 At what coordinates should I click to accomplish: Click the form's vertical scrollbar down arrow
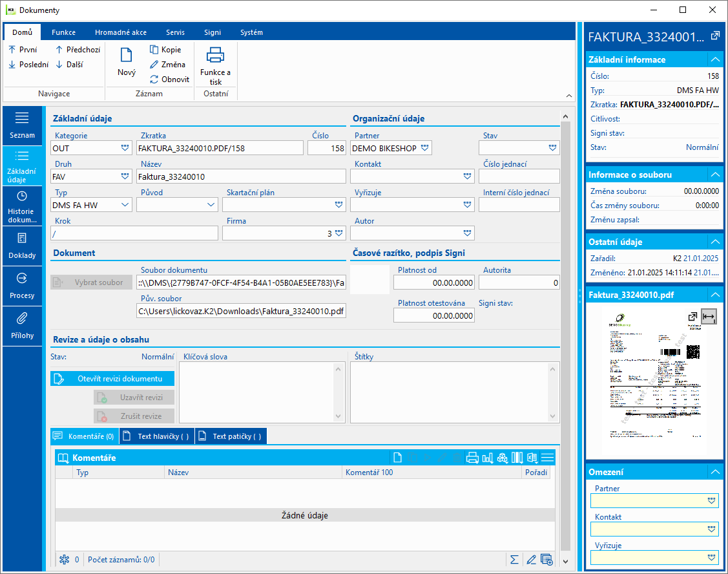point(566,561)
